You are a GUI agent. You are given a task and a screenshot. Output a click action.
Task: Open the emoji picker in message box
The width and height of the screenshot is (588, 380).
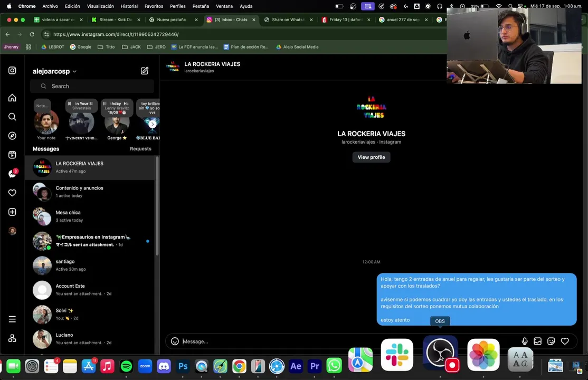point(175,341)
